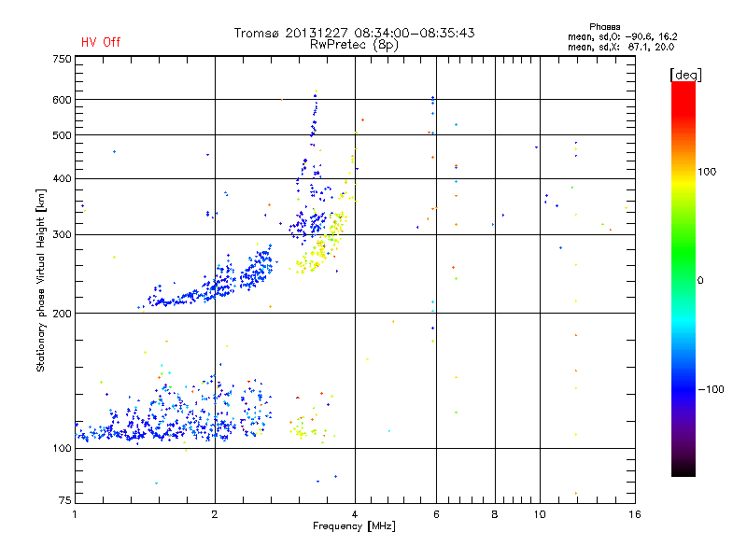Click the y-axis tick label '75'
Viewport: 747px width, 560px height.
pyautogui.click(x=65, y=500)
